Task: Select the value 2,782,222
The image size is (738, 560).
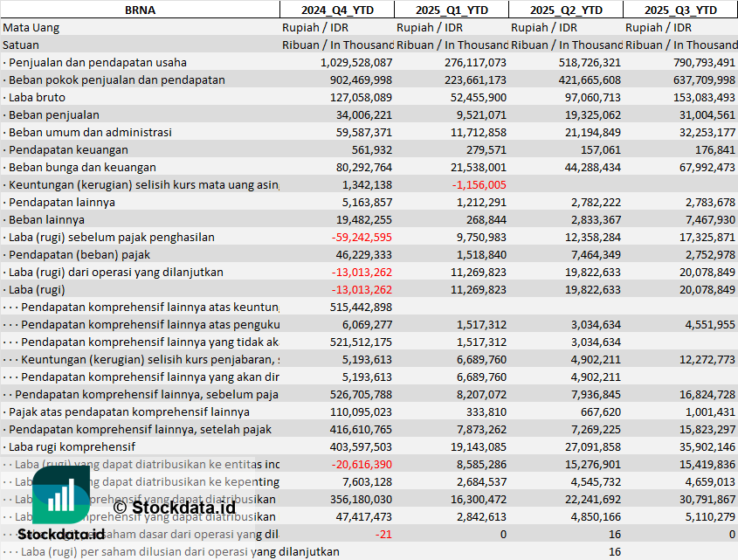Action: [x=596, y=202]
